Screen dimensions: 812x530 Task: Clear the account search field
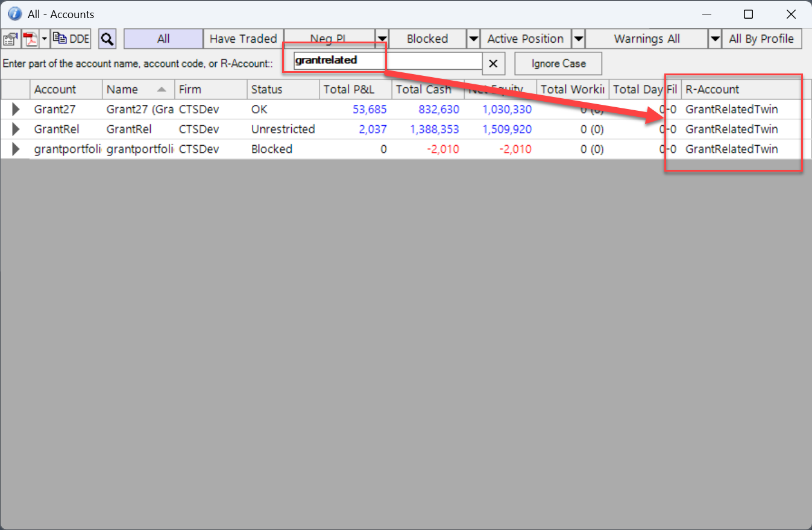tap(493, 63)
